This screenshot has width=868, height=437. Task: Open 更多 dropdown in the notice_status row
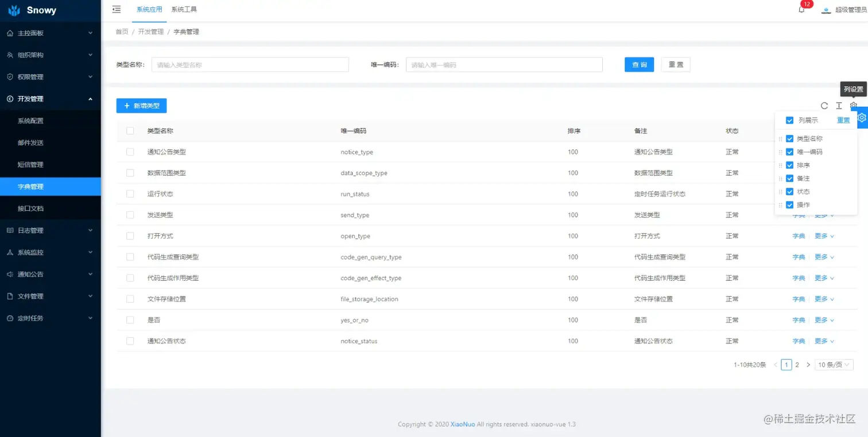(824, 341)
